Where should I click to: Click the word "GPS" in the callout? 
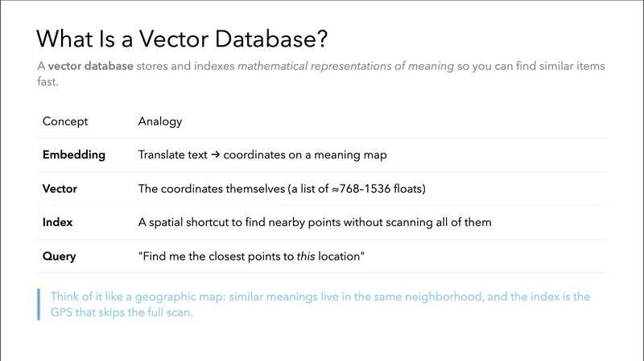(x=62, y=312)
